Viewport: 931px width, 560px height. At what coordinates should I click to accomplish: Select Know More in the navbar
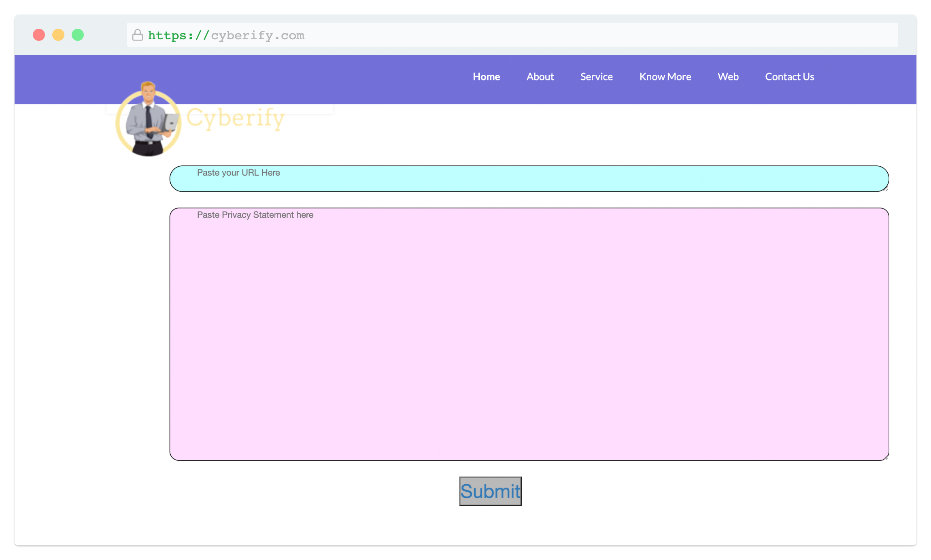pyautogui.click(x=665, y=76)
